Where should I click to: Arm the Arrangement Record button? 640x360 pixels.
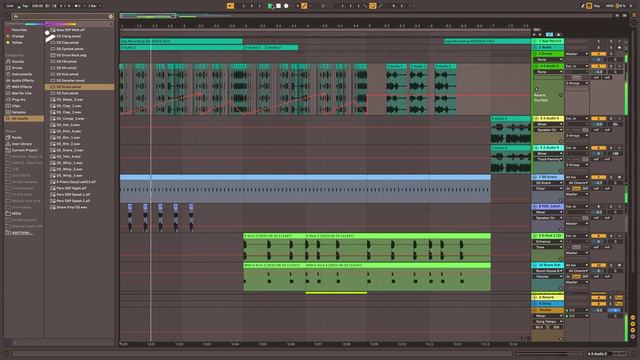[x=286, y=6]
